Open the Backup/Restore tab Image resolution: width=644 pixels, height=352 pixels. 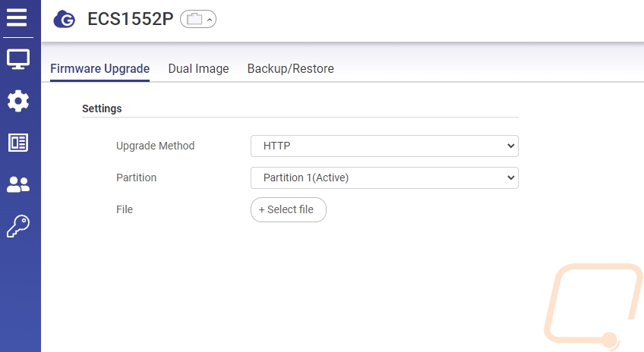coord(290,68)
